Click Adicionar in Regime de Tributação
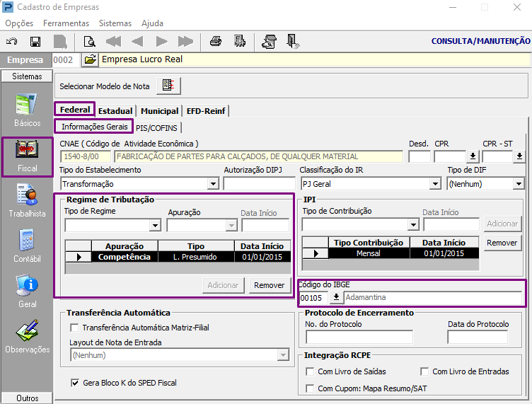 click(x=223, y=285)
